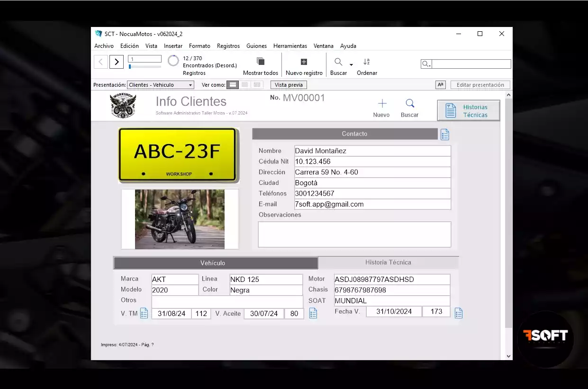
Task: Click the Mostrar todos records icon
Action: (260, 62)
